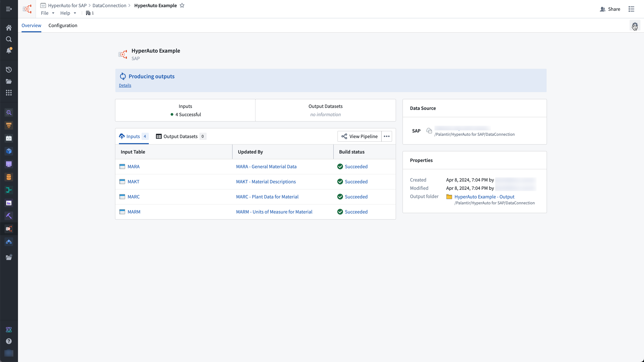Click the Updated By column header

coord(283,152)
